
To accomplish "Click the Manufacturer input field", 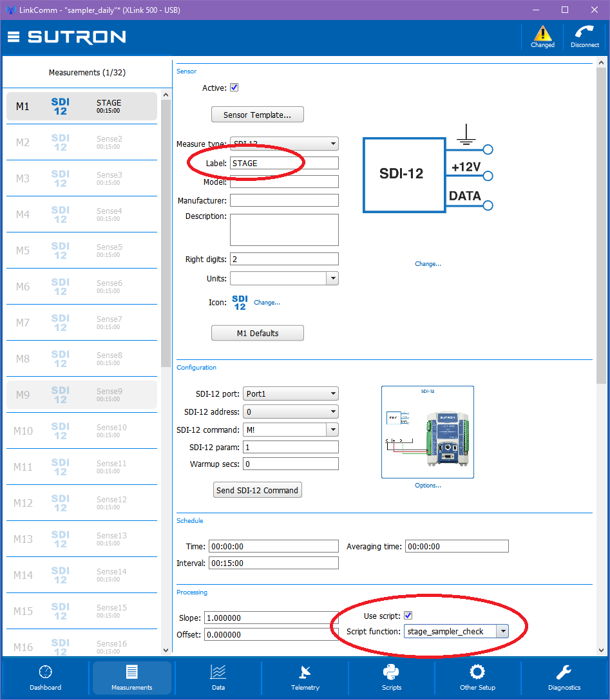I will pos(284,200).
